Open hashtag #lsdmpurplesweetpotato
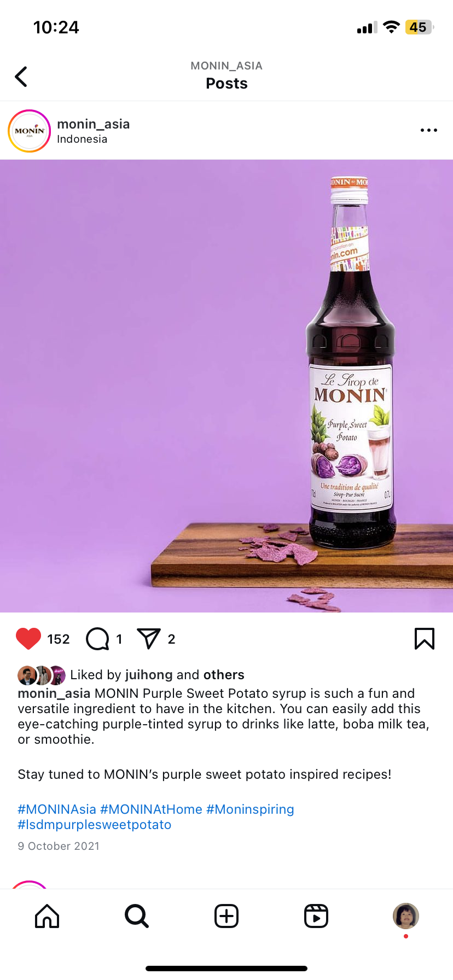Viewport: 453px width, 980px height. (95, 825)
